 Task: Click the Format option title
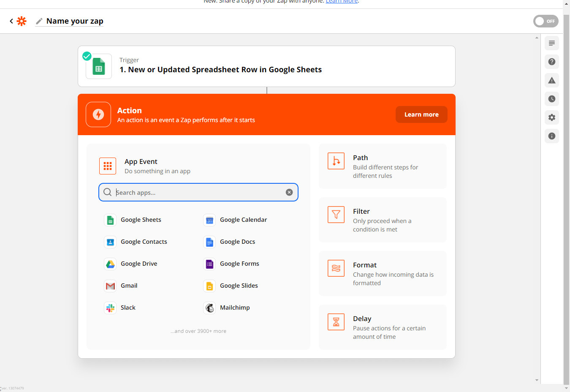365,265
